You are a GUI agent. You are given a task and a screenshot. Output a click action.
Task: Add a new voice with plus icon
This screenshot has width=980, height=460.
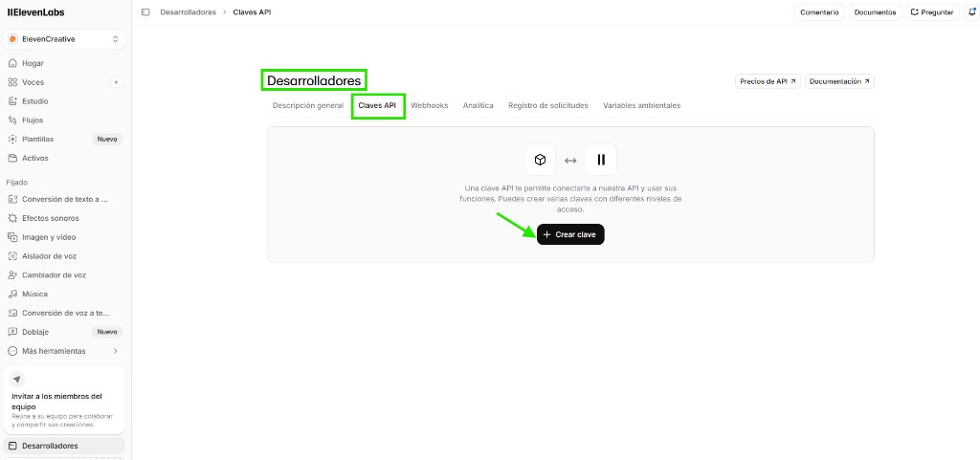click(x=116, y=82)
